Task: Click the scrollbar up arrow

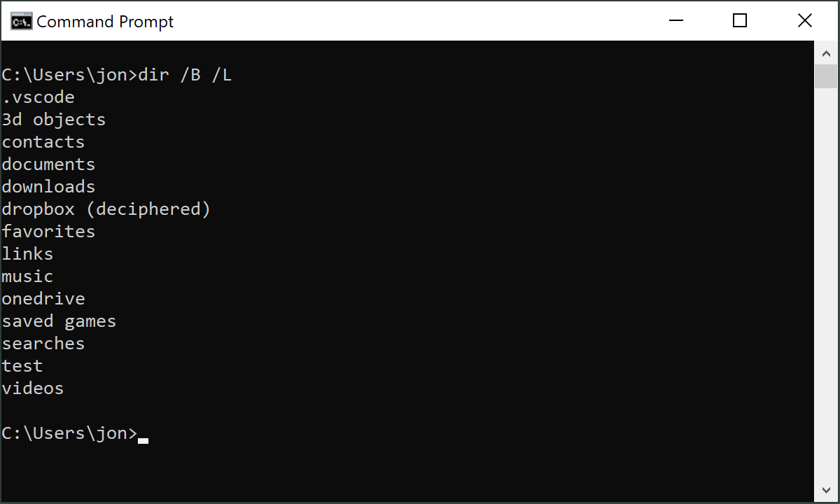Action: tap(826, 52)
